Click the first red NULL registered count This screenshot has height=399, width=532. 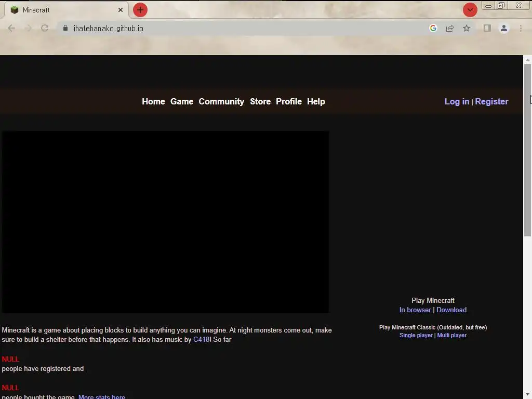pos(10,359)
